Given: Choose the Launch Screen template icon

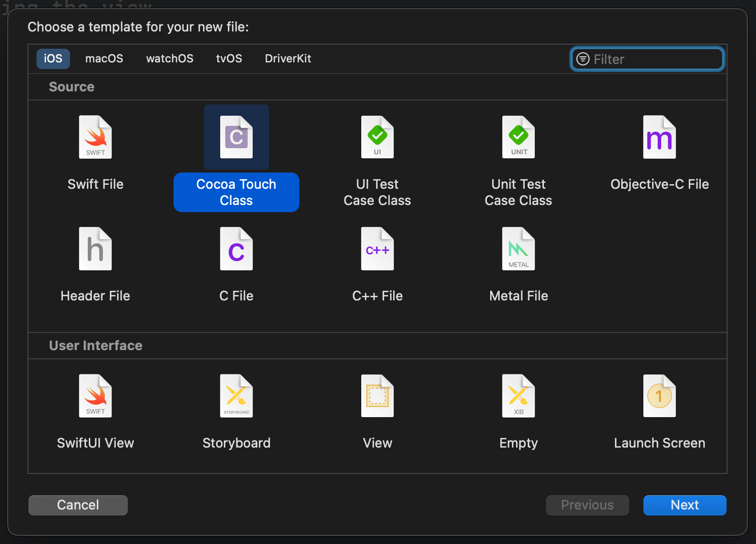Looking at the screenshot, I should pos(660,396).
